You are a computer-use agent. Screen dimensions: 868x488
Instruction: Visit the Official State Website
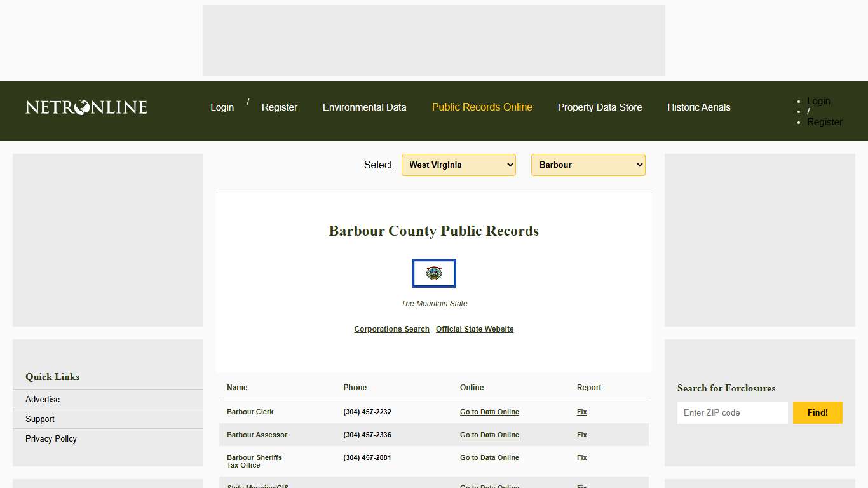474,329
